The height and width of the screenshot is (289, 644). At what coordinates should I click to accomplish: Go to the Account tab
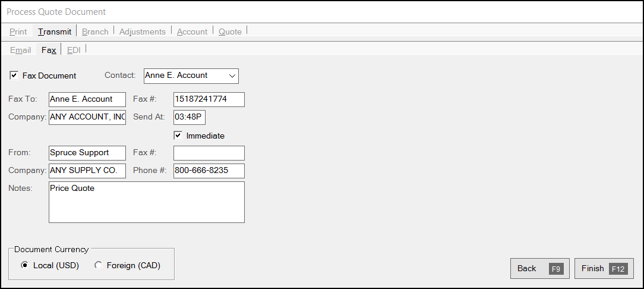click(x=192, y=32)
